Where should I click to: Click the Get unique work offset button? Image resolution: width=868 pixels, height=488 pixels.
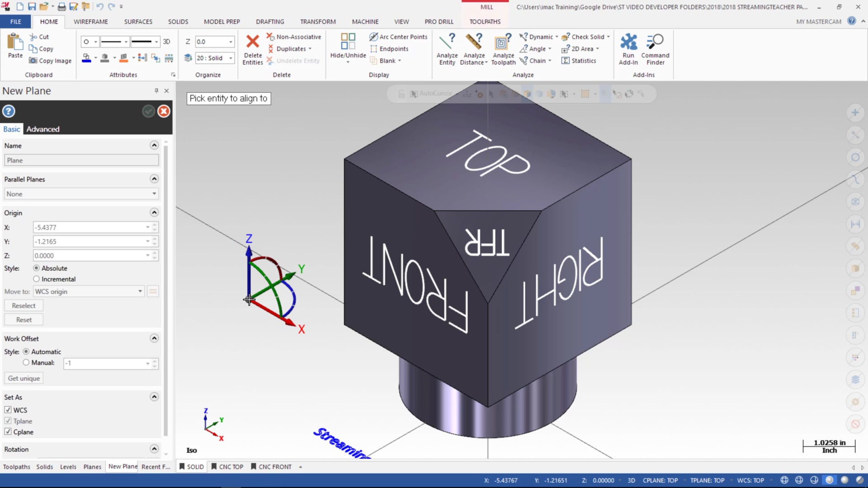tap(24, 378)
